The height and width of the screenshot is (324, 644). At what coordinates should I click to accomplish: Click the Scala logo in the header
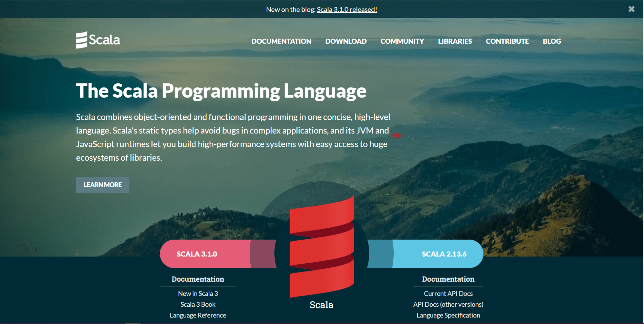click(98, 40)
